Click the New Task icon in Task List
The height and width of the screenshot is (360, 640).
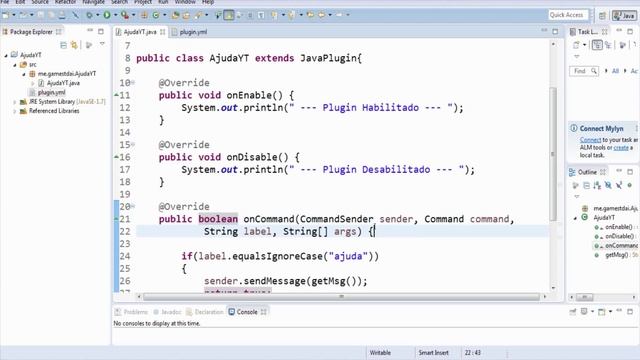(576, 45)
